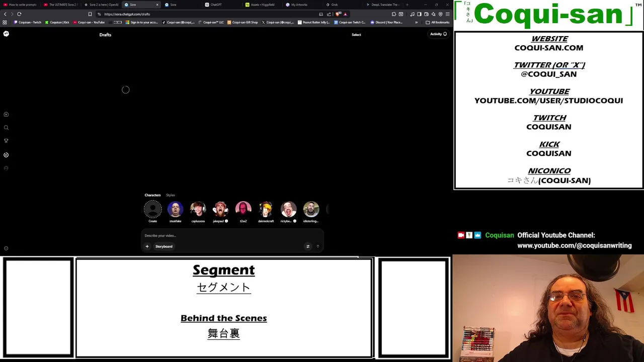The image size is (644, 362).
Task: Attach media with the plus icon
Action: (147, 246)
